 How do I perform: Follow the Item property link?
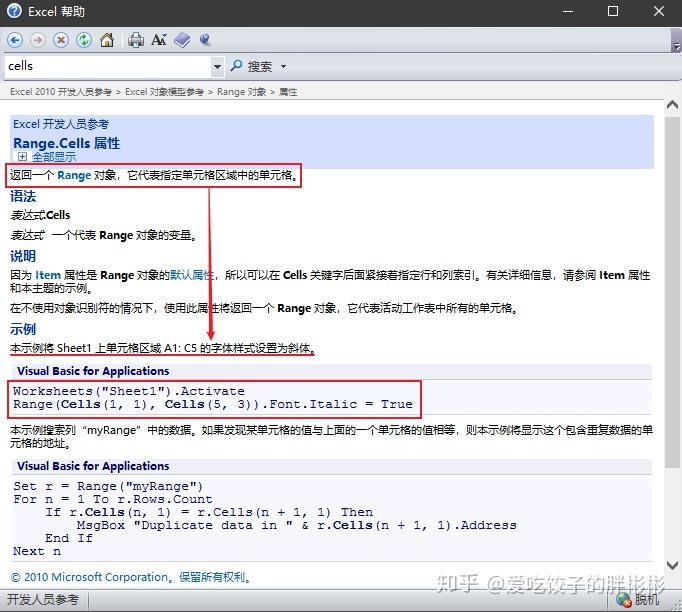point(48,275)
